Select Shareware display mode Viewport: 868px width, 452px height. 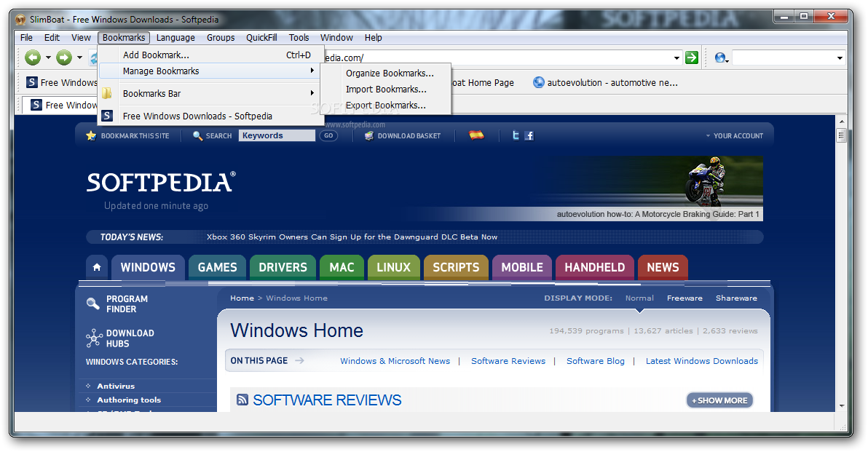[736, 298]
